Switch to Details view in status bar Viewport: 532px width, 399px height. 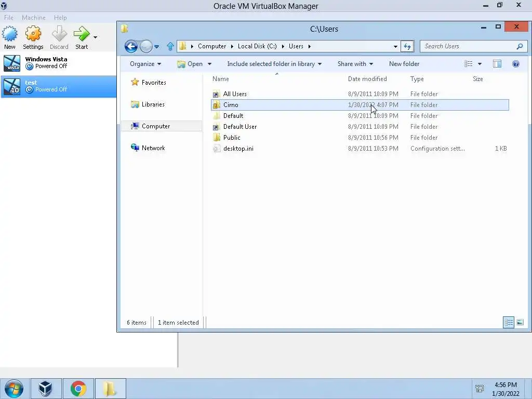(509, 322)
